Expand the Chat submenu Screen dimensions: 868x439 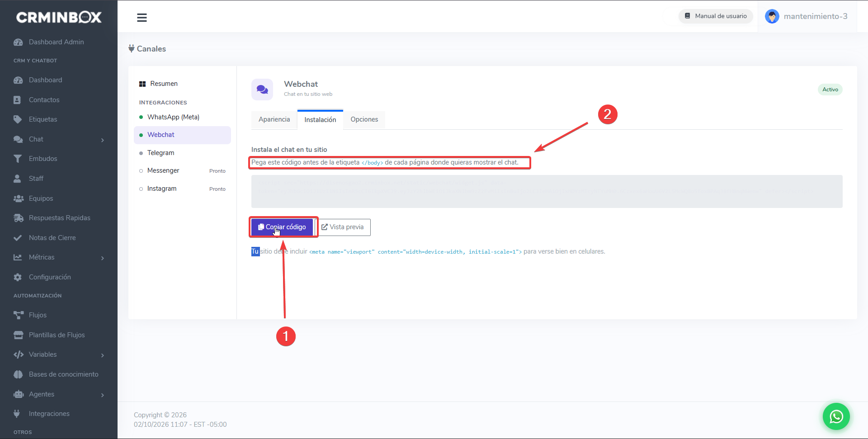[x=59, y=139]
